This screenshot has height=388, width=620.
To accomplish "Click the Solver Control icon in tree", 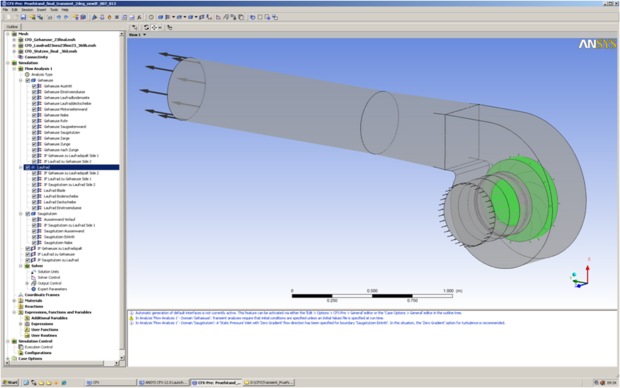I will (34, 278).
